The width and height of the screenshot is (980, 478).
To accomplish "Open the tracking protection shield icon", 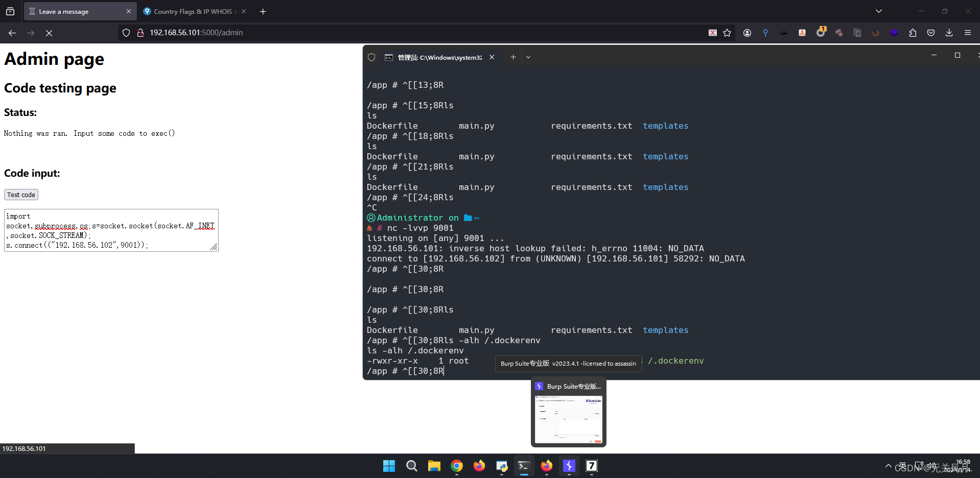I will pyautogui.click(x=126, y=33).
